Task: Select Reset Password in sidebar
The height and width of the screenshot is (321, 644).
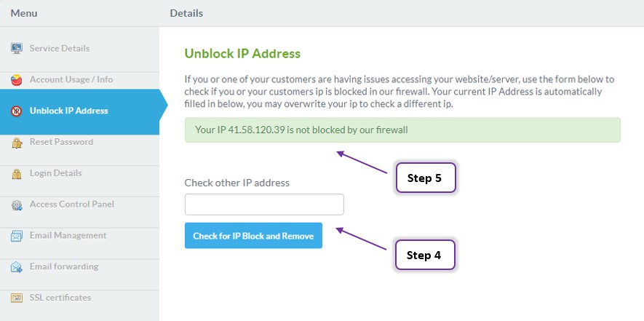Action: pos(79,142)
